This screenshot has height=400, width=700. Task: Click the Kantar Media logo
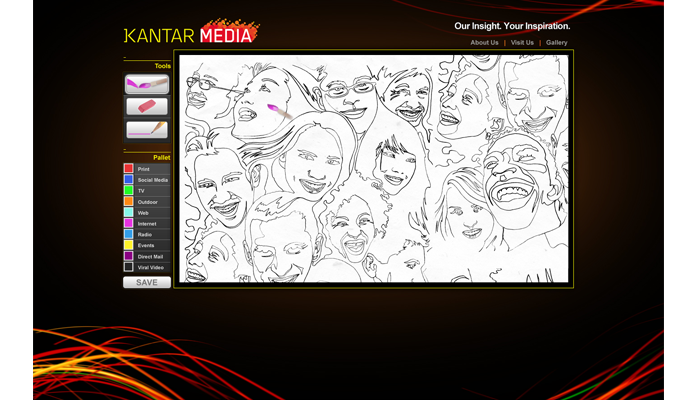click(190, 34)
